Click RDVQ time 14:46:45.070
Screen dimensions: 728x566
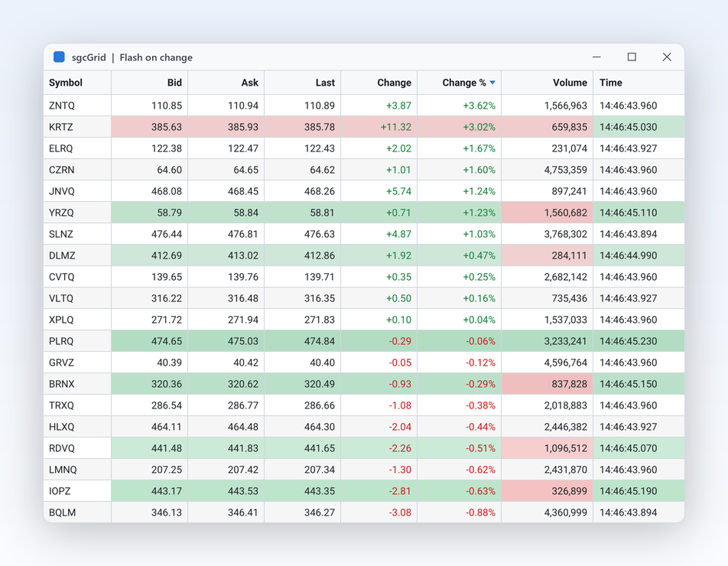pos(639,448)
